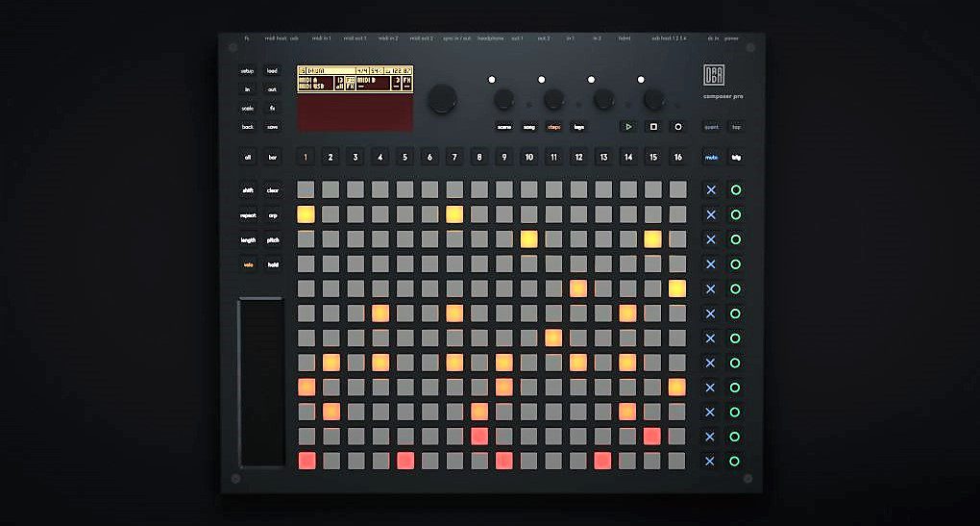
Task: Click the 'all' button
Action: pyautogui.click(x=248, y=158)
